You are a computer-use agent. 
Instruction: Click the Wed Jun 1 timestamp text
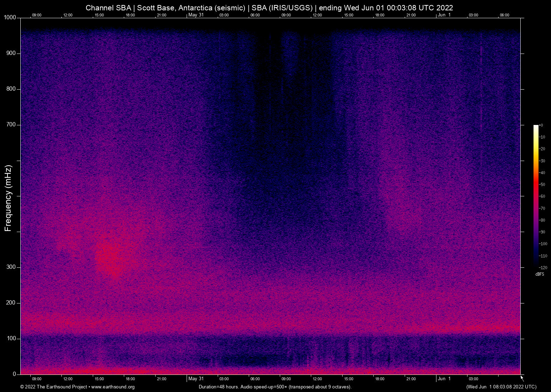[x=501, y=387]
